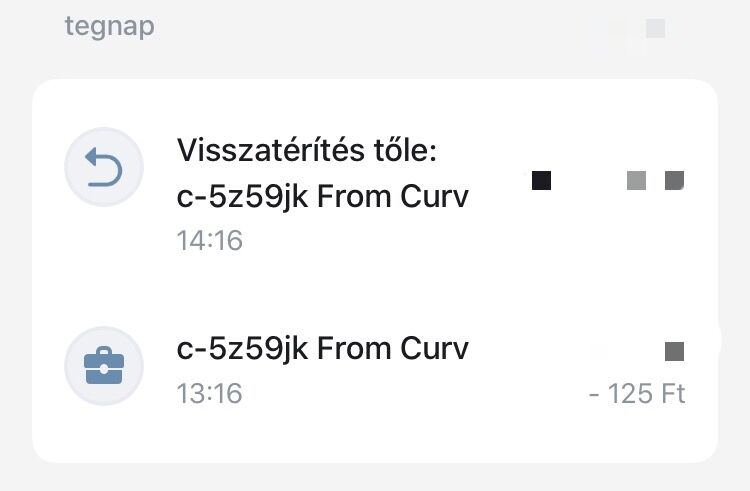
Task: Tap 'c-5z59jk' code in the 13:16 row
Action: (242, 349)
